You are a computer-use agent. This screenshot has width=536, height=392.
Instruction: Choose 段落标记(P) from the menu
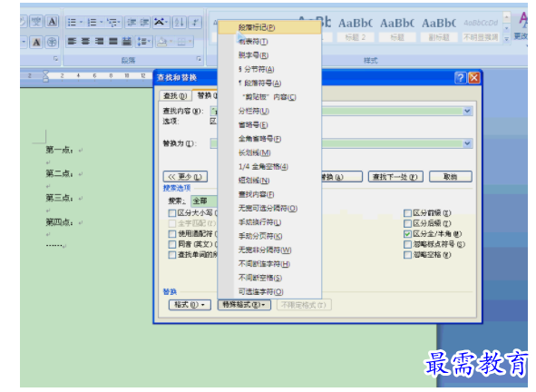[x=269, y=27]
